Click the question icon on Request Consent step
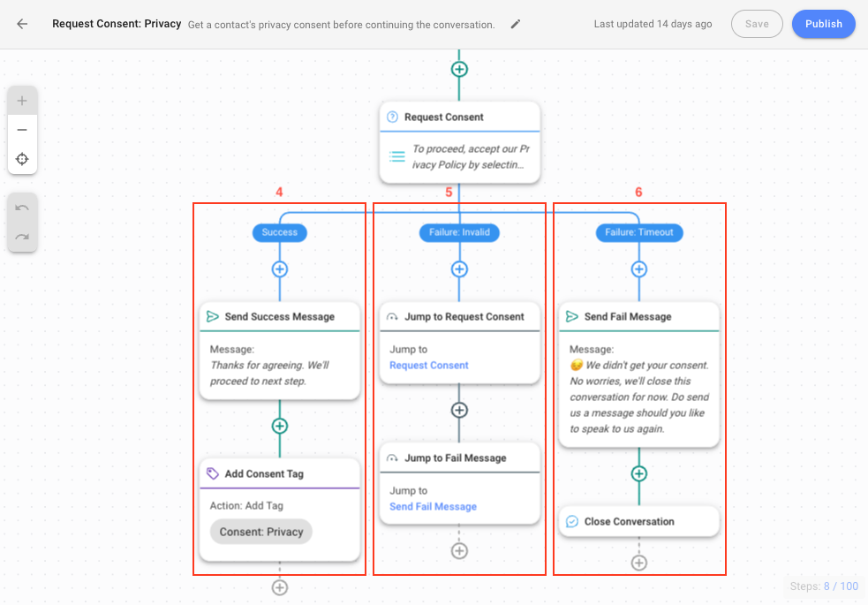 point(392,117)
